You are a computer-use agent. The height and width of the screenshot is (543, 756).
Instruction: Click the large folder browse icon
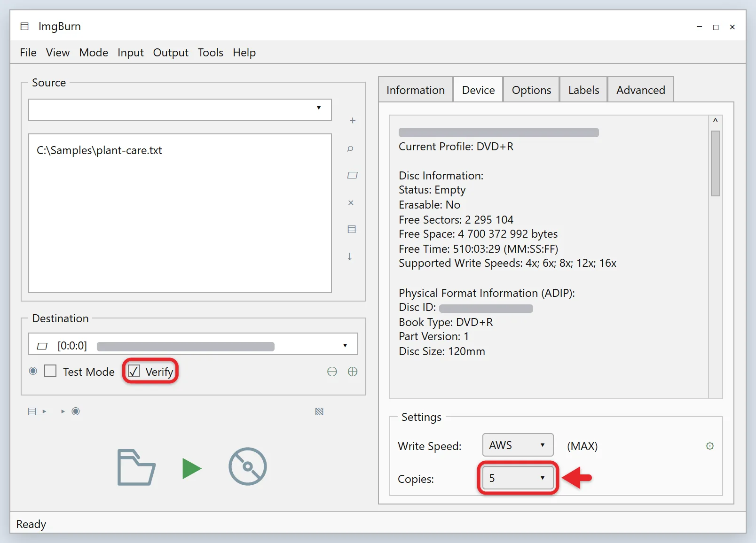point(136,467)
